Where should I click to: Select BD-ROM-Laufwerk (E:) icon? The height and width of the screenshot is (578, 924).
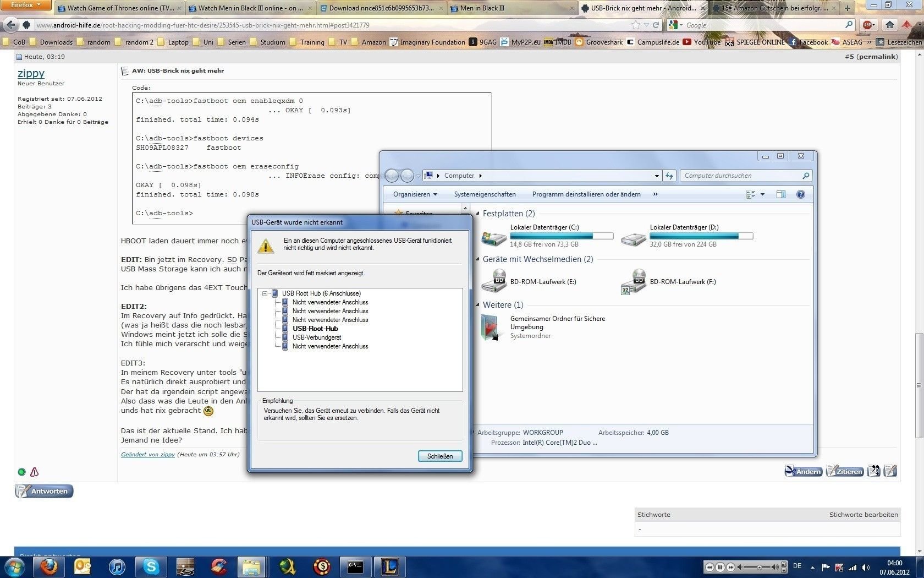point(494,281)
